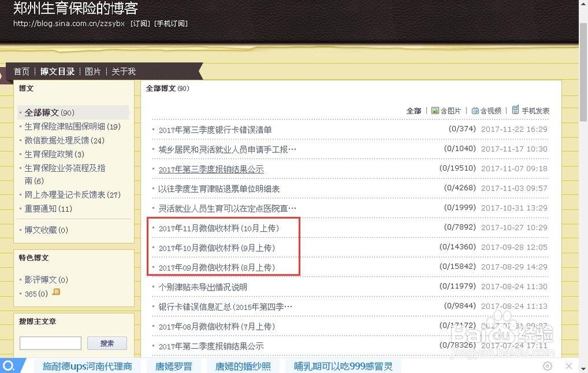
Task: Open the post 2017年第三季度报销结果公示
Action: 209,169
